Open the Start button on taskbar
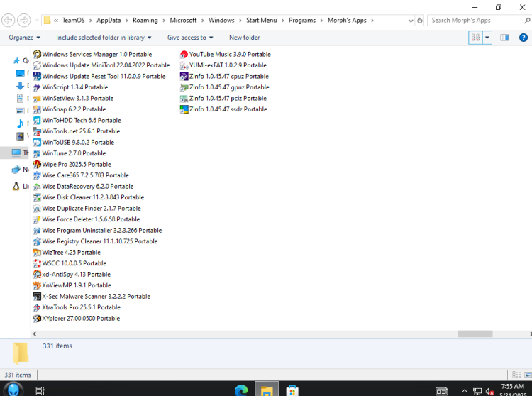Image resolution: width=532 pixels, height=396 pixels. 13,390
